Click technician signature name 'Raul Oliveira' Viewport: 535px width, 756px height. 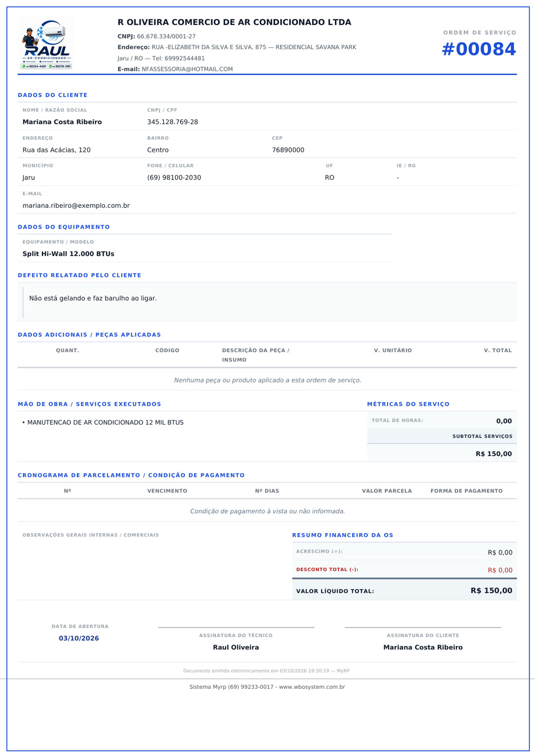click(x=236, y=648)
